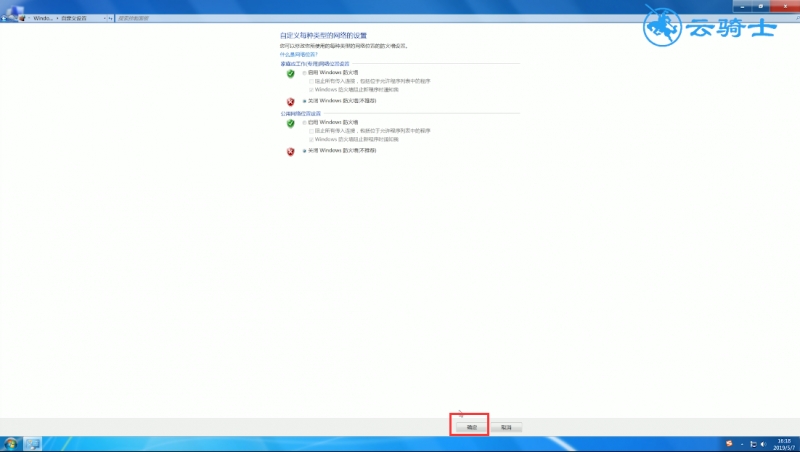800x452 pixels.
Task: Open the volume speaker tray icon
Action: click(x=763, y=444)
